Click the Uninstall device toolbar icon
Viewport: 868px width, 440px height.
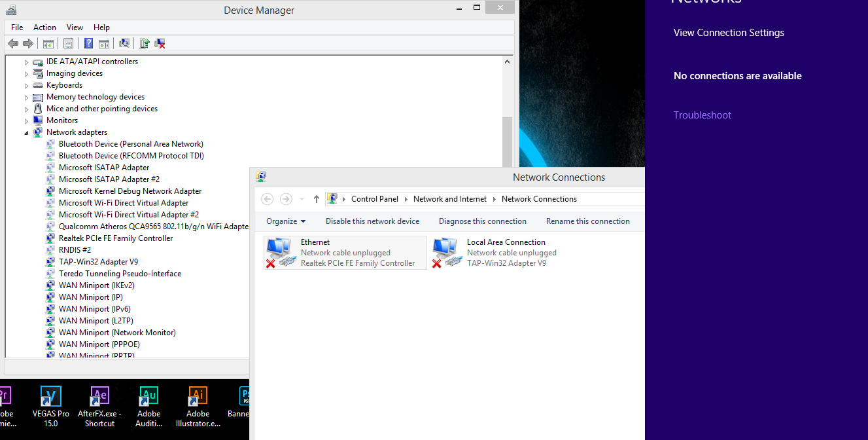coord(160,44)
